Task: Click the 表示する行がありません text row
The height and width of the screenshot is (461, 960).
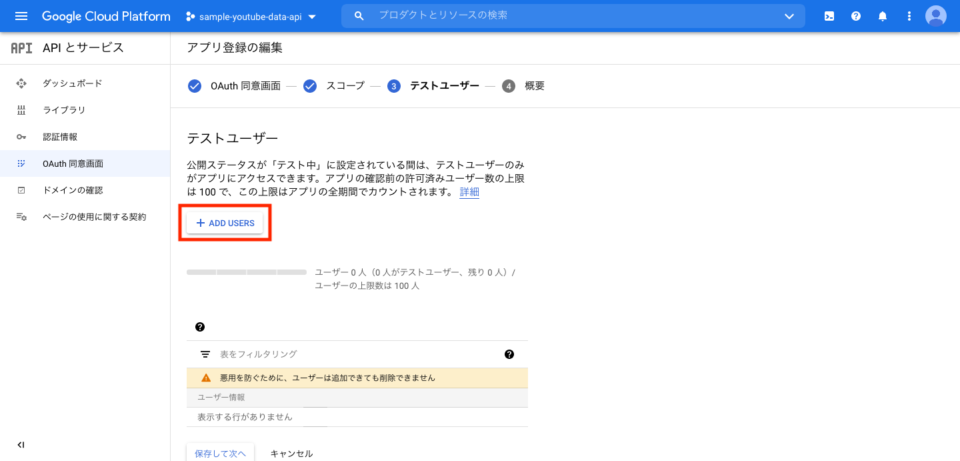Action: pyautogui.click(x=245, y=417)
